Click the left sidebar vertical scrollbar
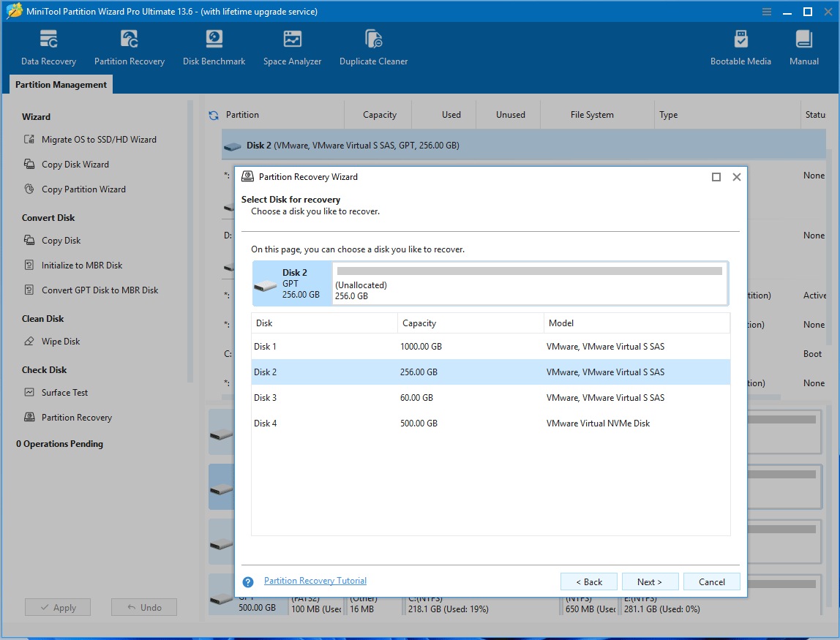Viewport: 840px width, 640px height. click(190, 241)
